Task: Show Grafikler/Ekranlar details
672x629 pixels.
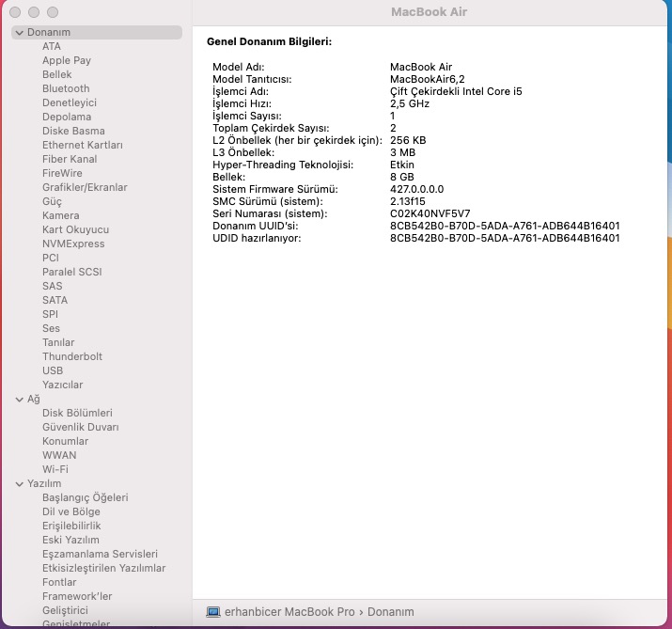Action: click(85, 187)
